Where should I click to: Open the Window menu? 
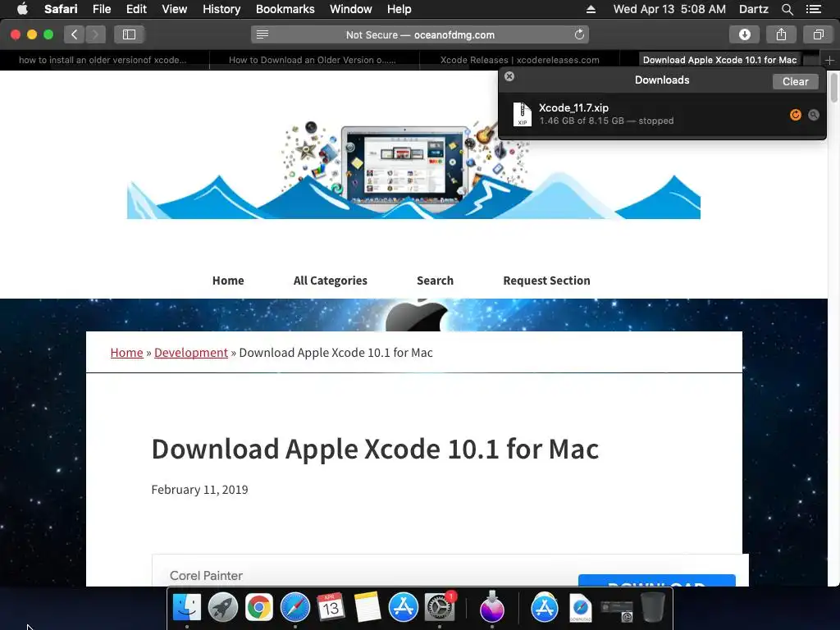click(350, 9)
